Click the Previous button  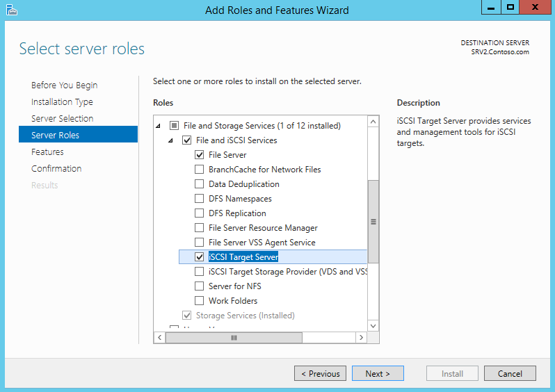pos(320,373)
